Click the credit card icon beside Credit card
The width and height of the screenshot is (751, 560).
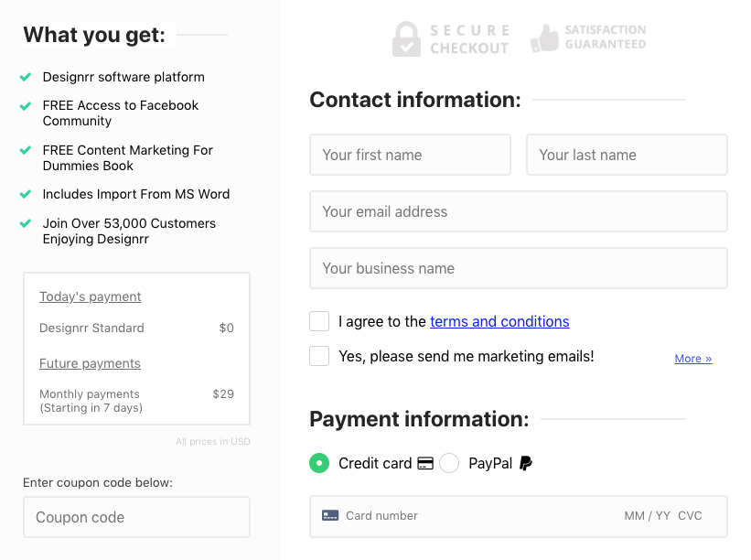tap(425, 463)
